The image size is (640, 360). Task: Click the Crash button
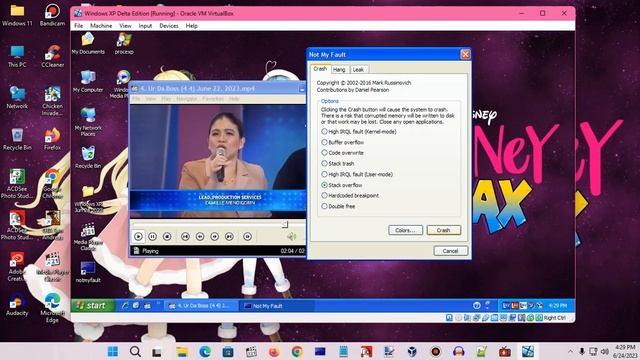(x=444, y=230)
